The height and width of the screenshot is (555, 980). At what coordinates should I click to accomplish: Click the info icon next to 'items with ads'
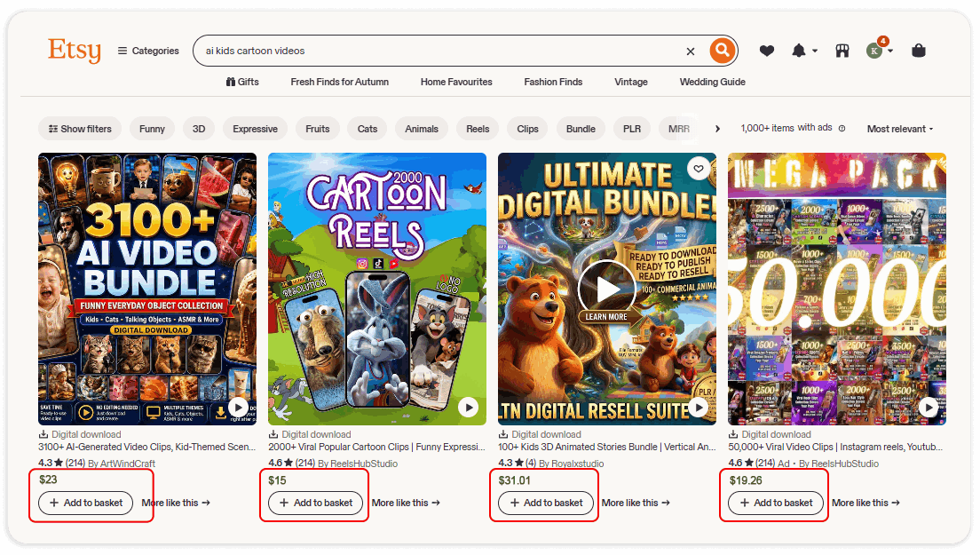click(842, 128)
